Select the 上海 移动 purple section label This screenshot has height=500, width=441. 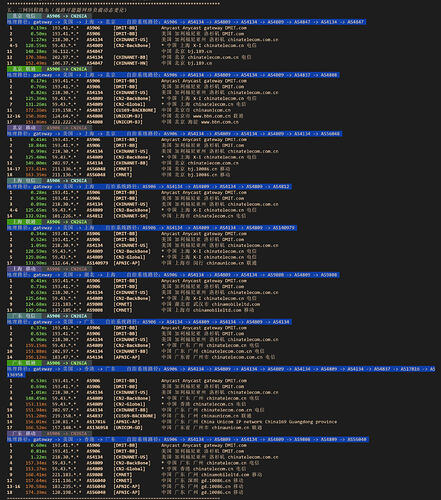[24, 269]
